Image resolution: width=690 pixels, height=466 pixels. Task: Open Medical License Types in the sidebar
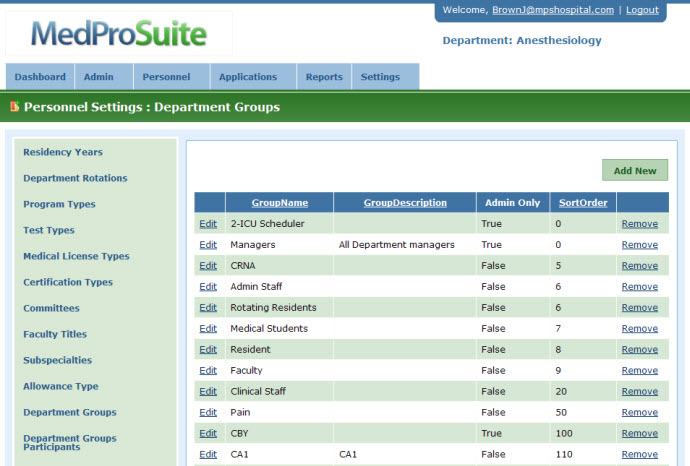click(x=77, y=256)
